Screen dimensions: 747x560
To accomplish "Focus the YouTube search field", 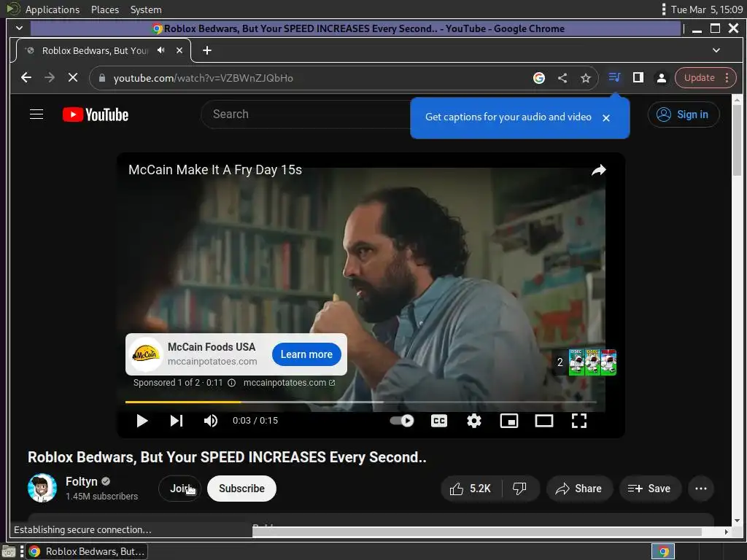I will point(307,114).
